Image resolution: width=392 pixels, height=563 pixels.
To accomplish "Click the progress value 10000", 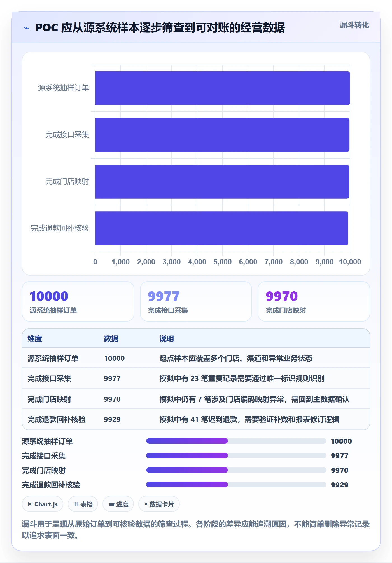I will pyautogui.click(x=341, y=441).
